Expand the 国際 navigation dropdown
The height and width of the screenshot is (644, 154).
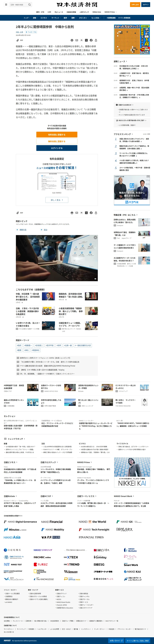74,18
